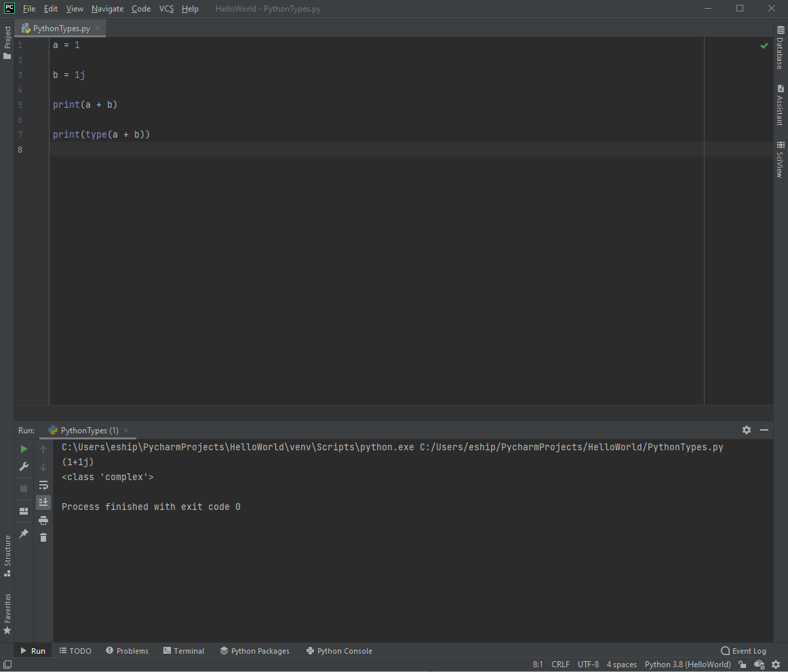Open the Assistant side panel
Image resolution: width=788 pixels, height=672 pixels.
(x=780, y=105)
